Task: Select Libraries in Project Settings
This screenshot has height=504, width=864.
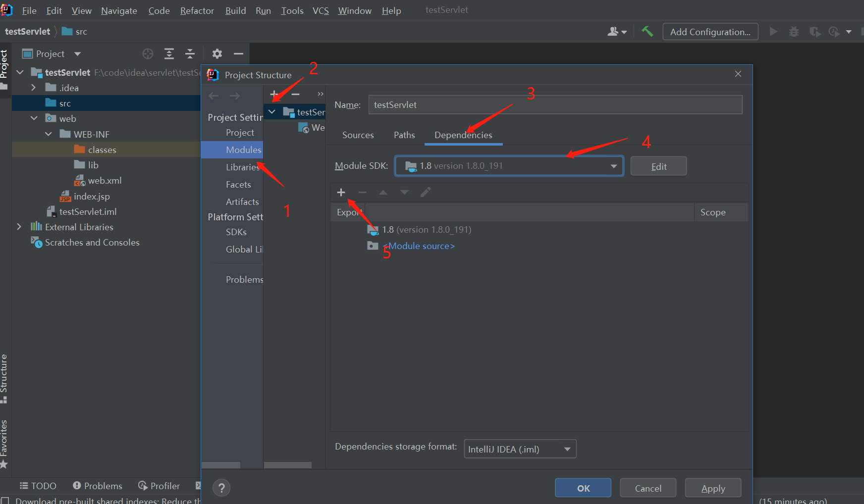Action: click(242, 167)
